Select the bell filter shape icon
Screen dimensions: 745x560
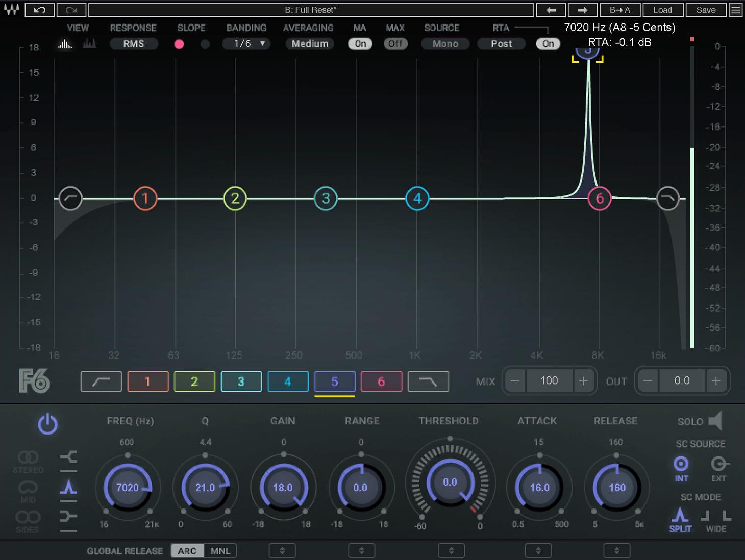tap(69, 488)
